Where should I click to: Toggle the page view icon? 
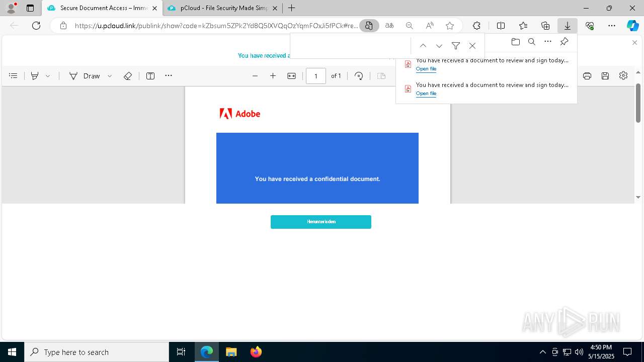pyautogui.click(x=381, y=76)
